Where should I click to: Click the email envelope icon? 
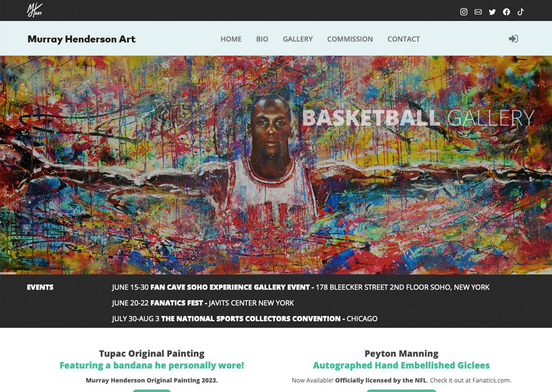point(478,12)
